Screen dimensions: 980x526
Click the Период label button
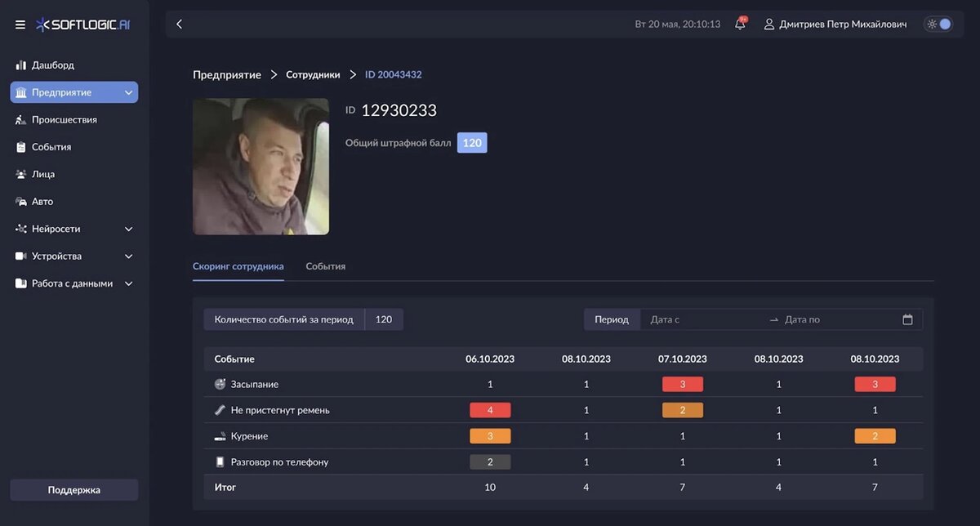612,319
